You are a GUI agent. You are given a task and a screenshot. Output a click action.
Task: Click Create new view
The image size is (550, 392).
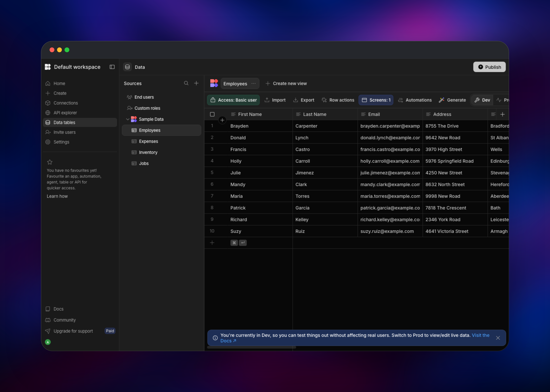[x=286, y=84]
